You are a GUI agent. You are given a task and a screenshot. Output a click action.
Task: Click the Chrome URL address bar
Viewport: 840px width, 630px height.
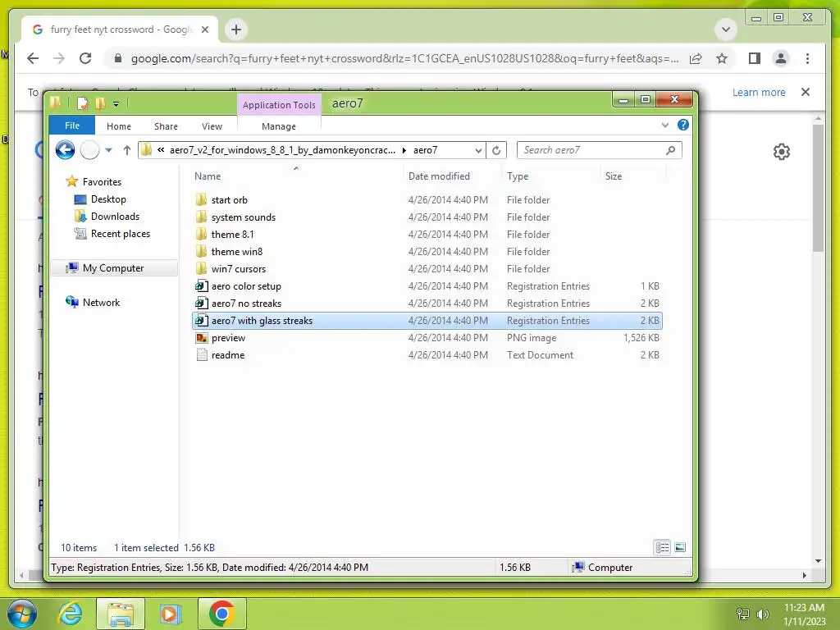(404, 58)
